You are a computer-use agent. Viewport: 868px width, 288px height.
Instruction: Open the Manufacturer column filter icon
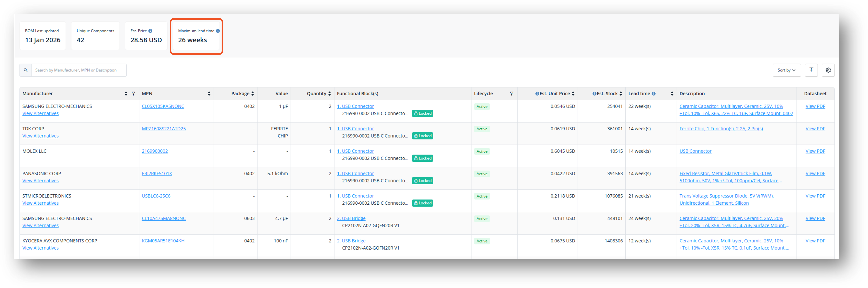pos(133,94)
